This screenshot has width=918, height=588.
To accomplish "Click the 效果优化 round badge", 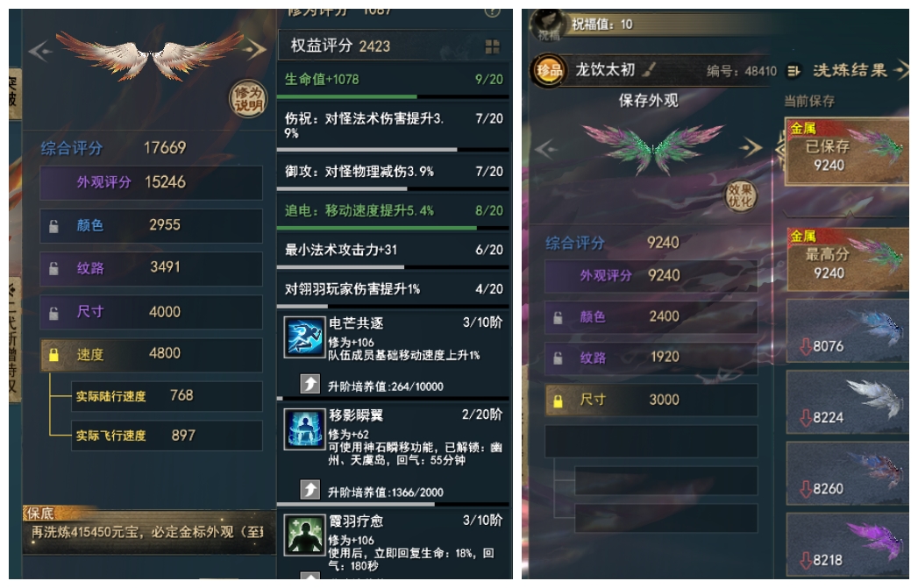I will (x=740, y=196).
